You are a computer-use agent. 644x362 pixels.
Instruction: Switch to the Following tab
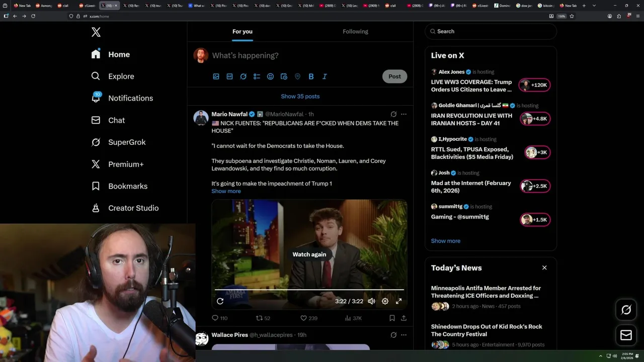point(356,31)
